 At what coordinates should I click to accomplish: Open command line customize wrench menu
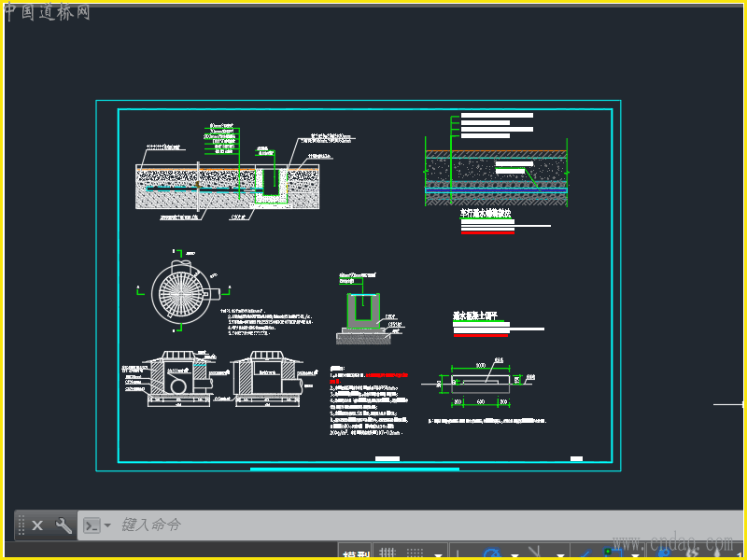(x=63, y=525)
